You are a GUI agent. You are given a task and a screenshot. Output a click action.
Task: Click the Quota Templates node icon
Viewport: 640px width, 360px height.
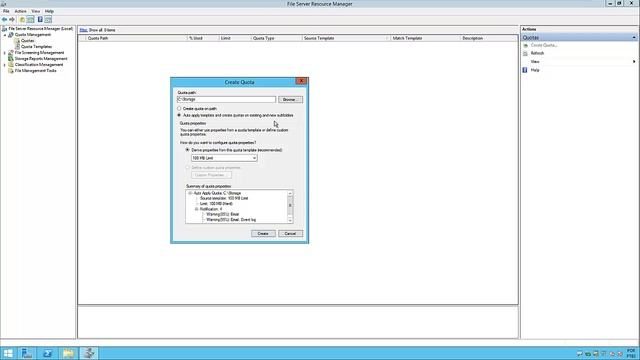17,47
